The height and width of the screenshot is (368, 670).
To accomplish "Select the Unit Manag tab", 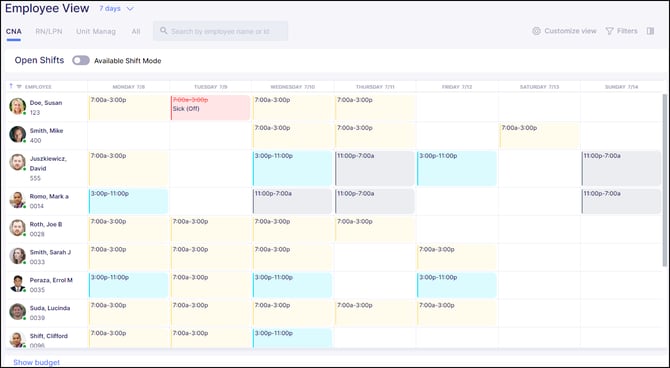I will click(96, 31).
